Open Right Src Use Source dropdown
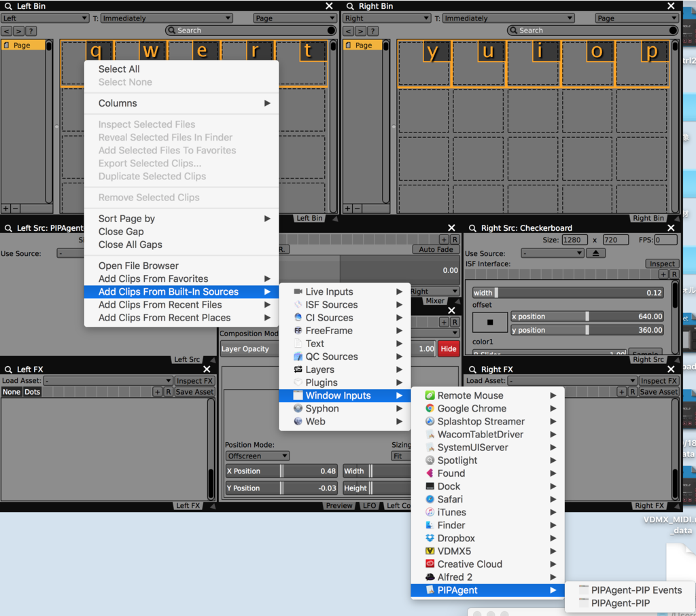Image resolution: width=696 pixels, height=616 pixels. click(552, 253)
